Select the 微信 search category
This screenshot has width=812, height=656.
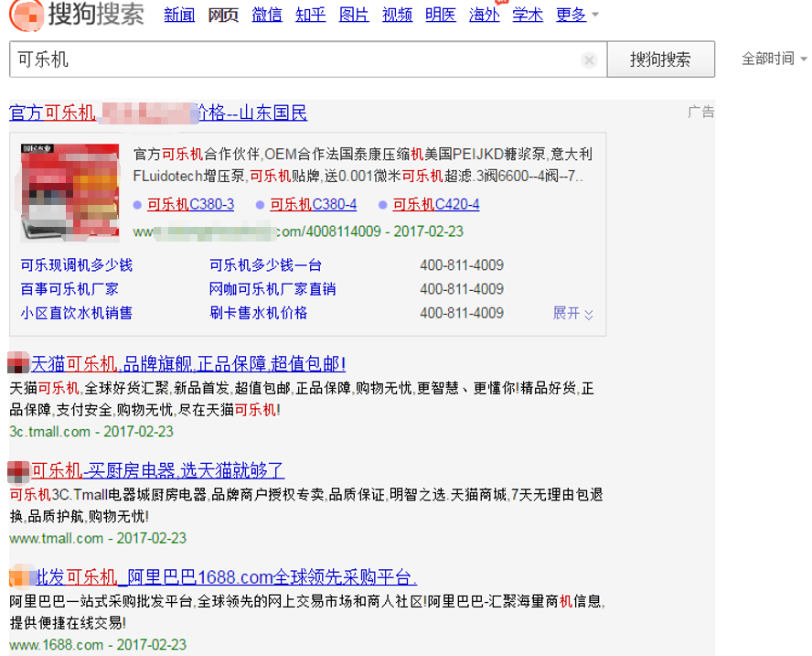(266, 16)
